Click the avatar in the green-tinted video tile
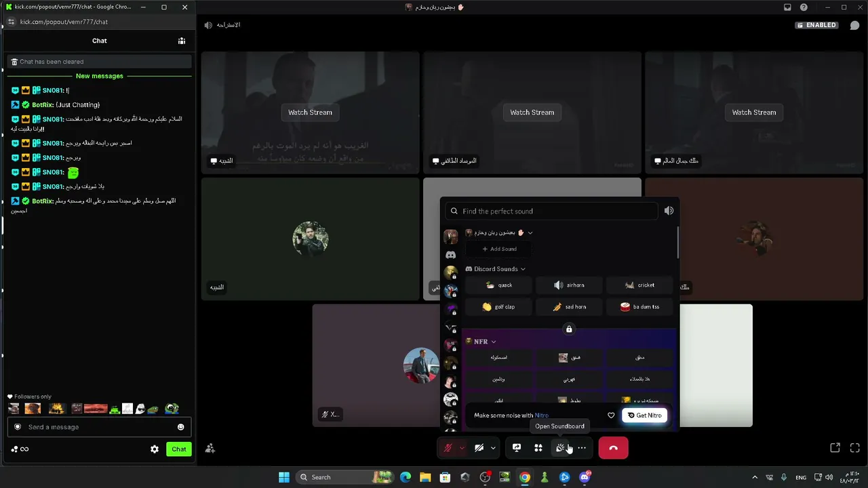868x488 pixels. point(311,239)
